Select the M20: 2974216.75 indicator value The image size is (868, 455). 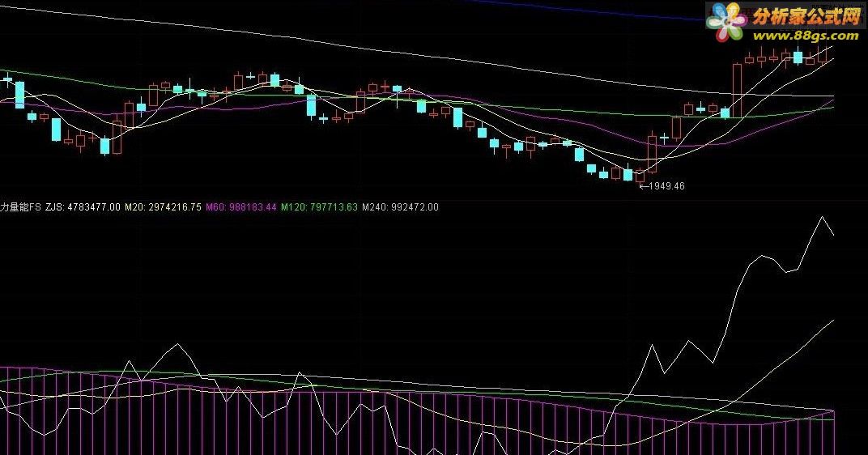coord(163,207)
